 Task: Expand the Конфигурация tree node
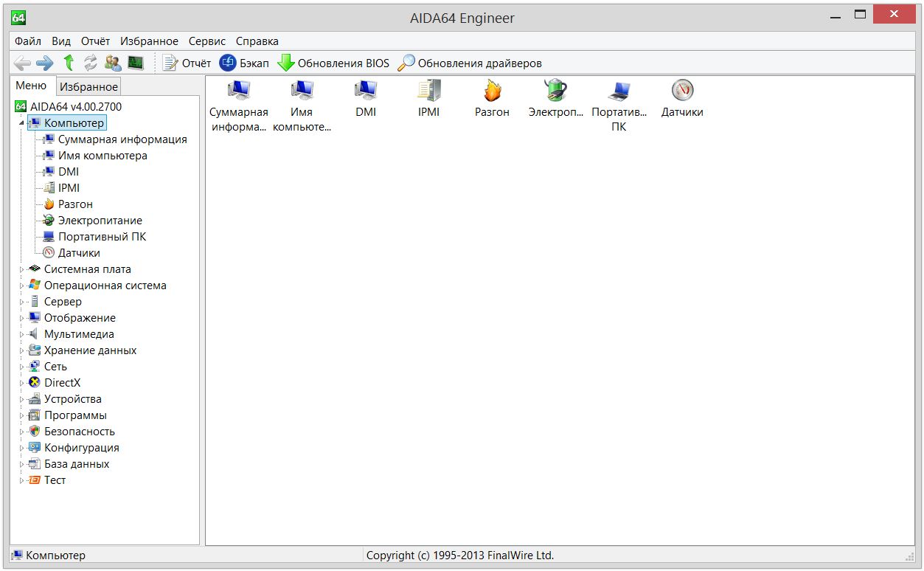pyautogui.click(x=21, y=448)
